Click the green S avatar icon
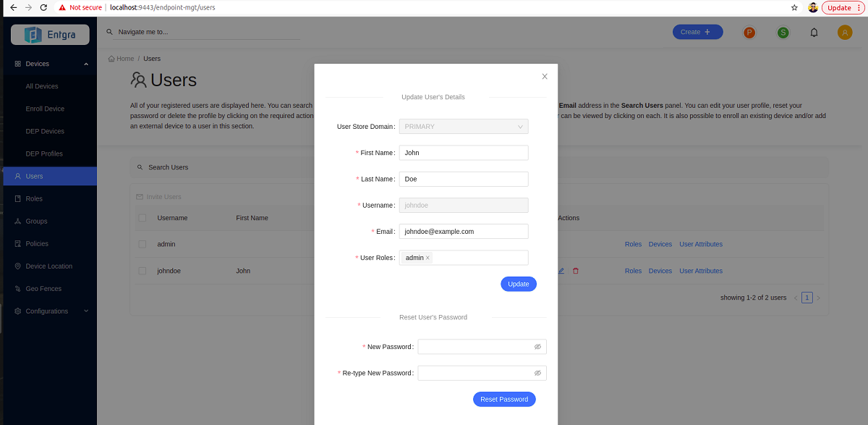868x425 pixels. tap(783, 33)
